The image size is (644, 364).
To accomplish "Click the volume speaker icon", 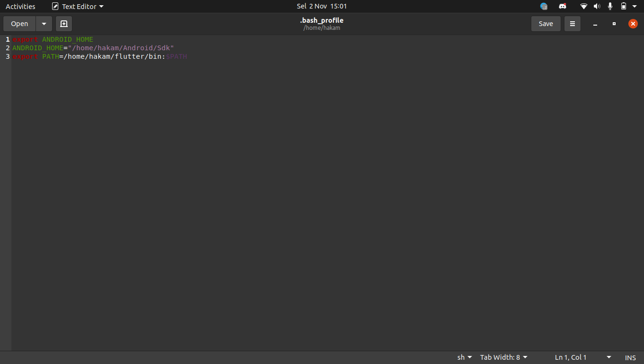I will point(597,6).
